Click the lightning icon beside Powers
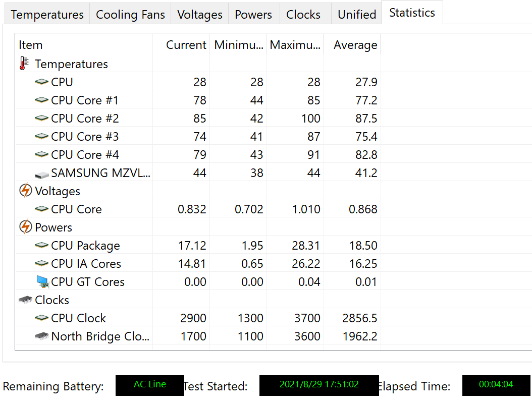The height and width of the screenshot is (406, 532). click(25, 227)
